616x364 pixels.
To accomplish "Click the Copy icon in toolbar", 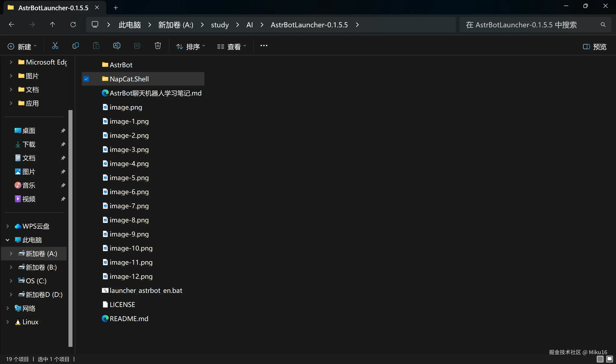I will click(x=76, y=46).
